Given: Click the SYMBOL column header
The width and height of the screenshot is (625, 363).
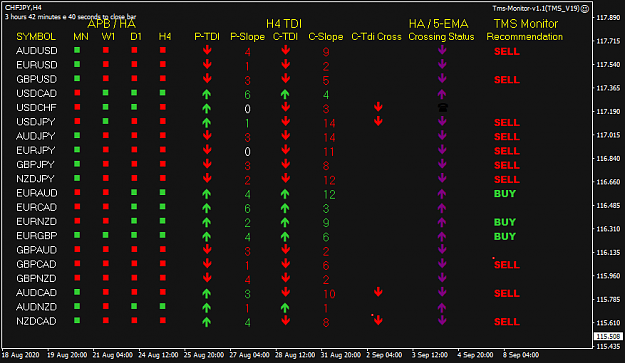Looking at the screenshot, I should tap(36, 37).
